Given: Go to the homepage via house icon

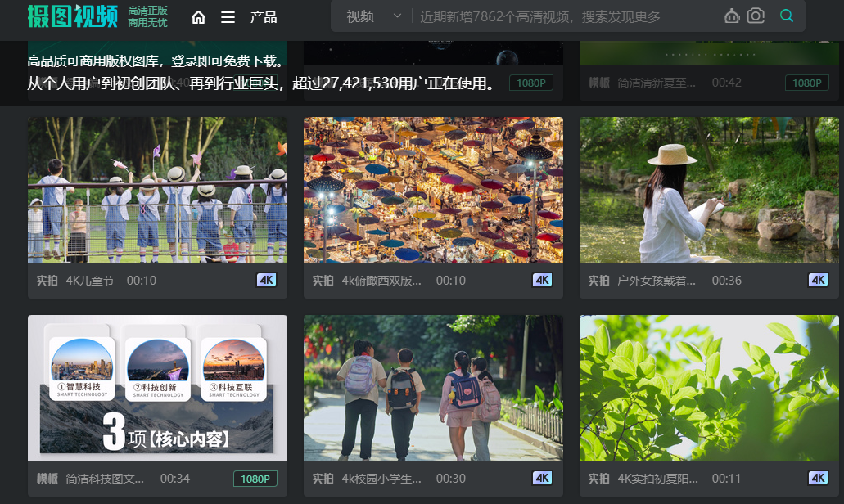Looking at the screenshot, I should point(199,17).
